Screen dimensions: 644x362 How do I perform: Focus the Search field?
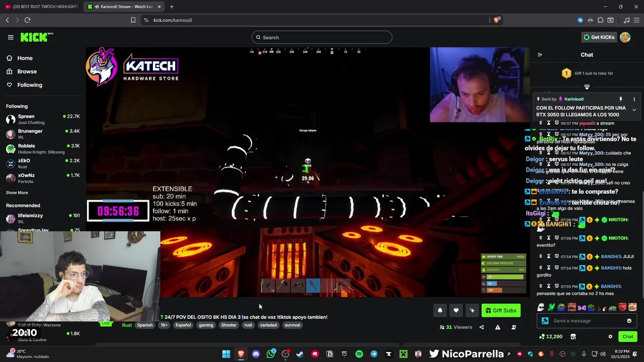[322, 37]
